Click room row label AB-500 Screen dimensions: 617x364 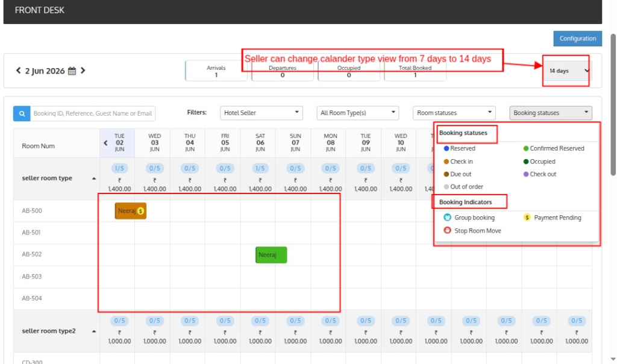click(x=32, y=211)
